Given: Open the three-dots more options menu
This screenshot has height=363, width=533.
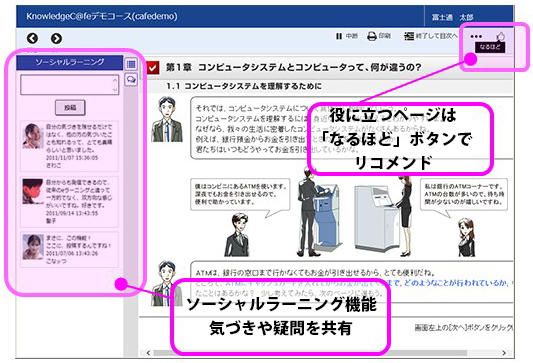Looking at the screenshot, I should coord(476,36).
